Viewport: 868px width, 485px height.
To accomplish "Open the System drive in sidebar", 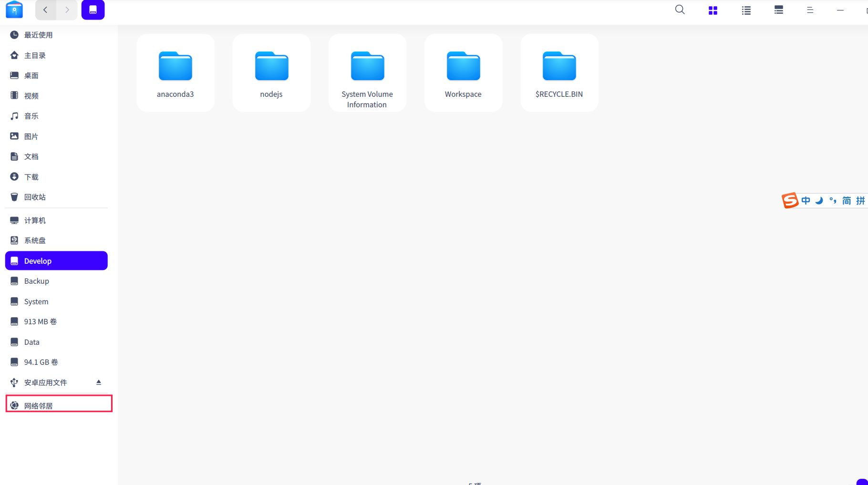I will click(x=56, y=301).
